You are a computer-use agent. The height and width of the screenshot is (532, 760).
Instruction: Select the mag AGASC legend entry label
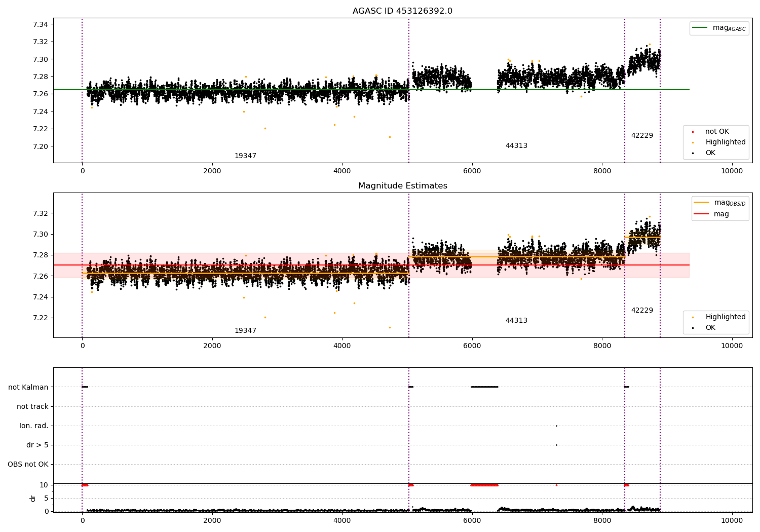point(729,28)
